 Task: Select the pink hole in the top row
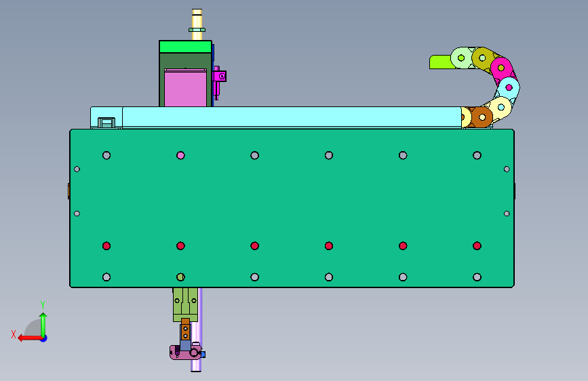(x=180, y=155)
